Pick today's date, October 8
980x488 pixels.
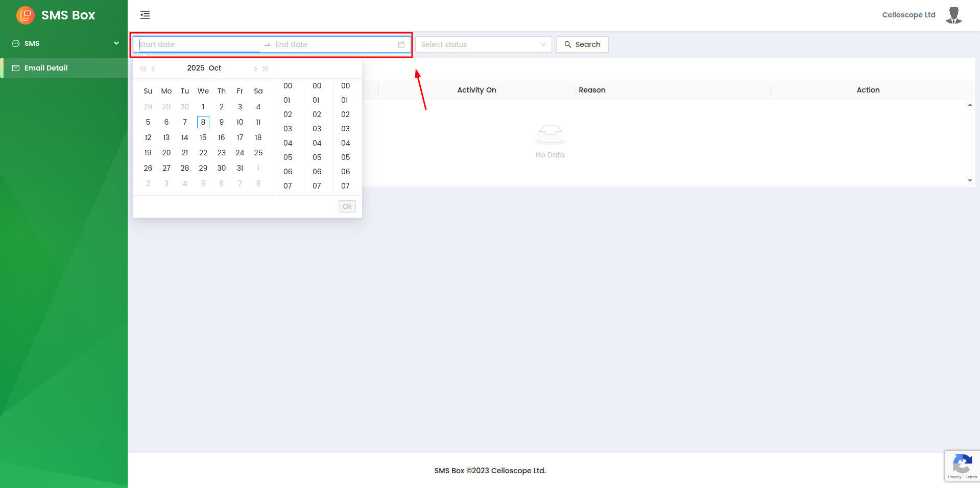[203, 122]
